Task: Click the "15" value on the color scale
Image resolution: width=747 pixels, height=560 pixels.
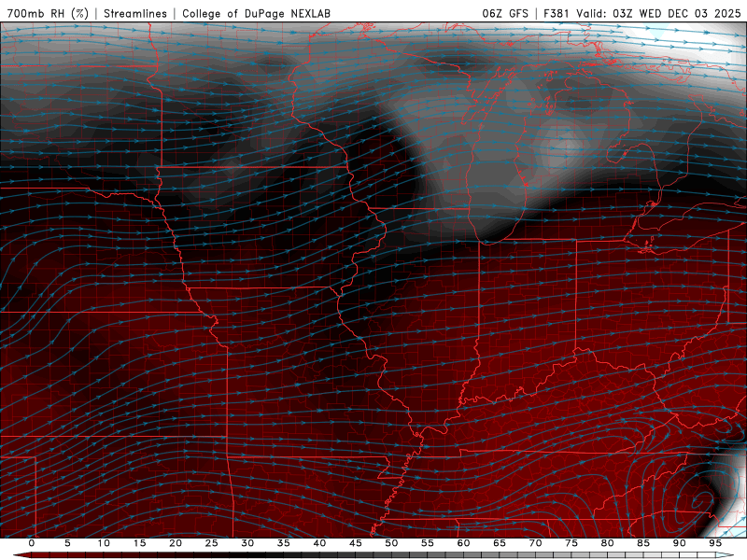Action: (139, 543)
